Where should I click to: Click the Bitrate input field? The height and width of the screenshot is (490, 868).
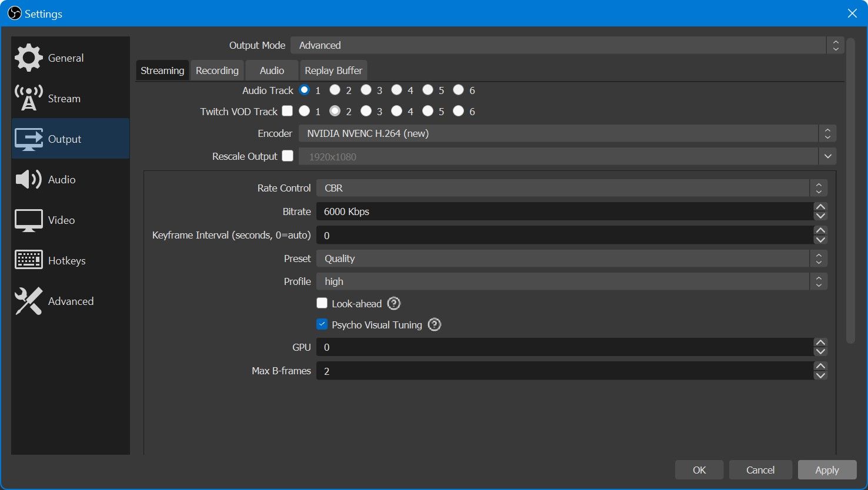click(x=563, y=212)
